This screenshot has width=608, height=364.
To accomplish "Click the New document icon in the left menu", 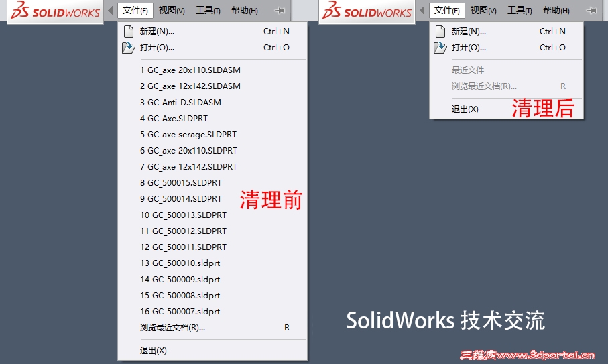I will pos(129,32).
